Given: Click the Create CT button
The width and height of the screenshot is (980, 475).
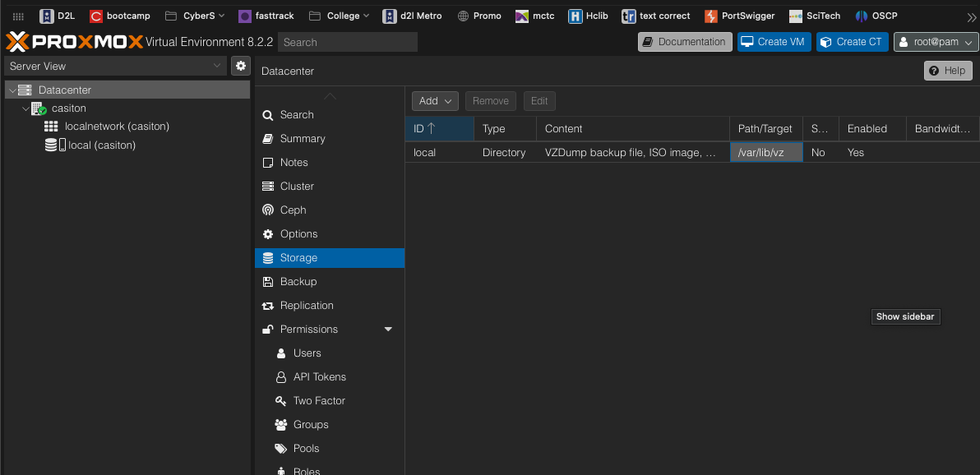Looking at the screenshot, I should [x=852, y=42].
